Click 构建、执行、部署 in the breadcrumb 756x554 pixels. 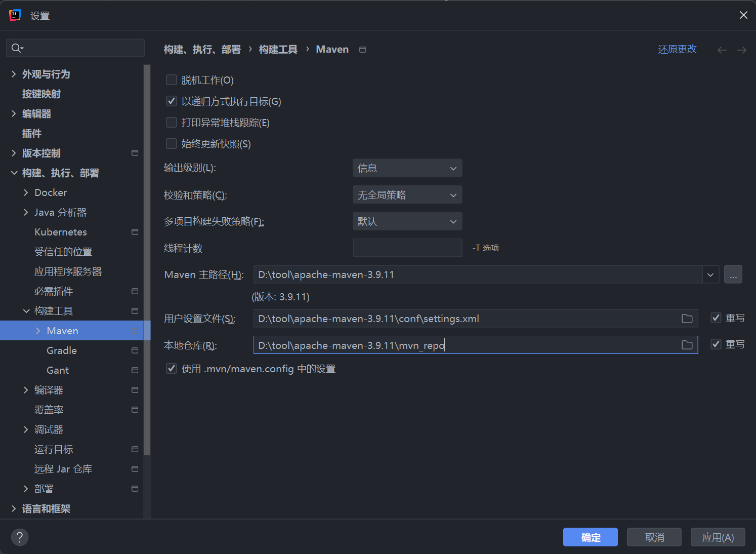point(202,50)
